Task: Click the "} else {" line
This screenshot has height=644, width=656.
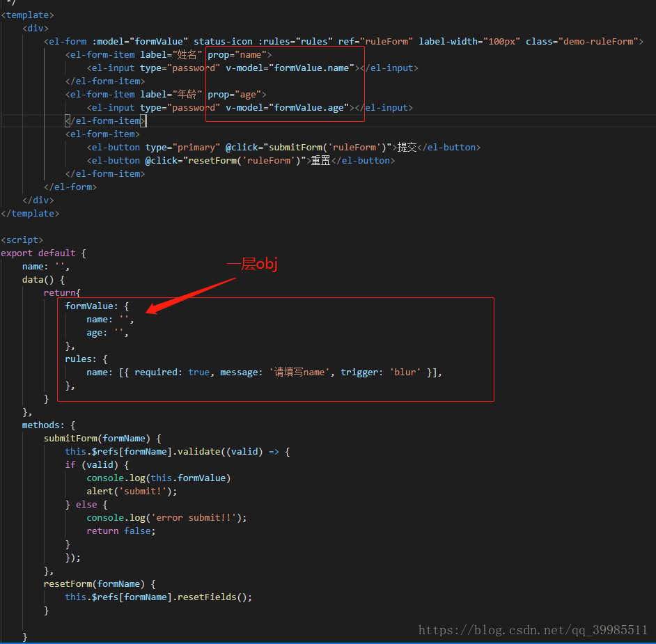Action: [86, 505]
